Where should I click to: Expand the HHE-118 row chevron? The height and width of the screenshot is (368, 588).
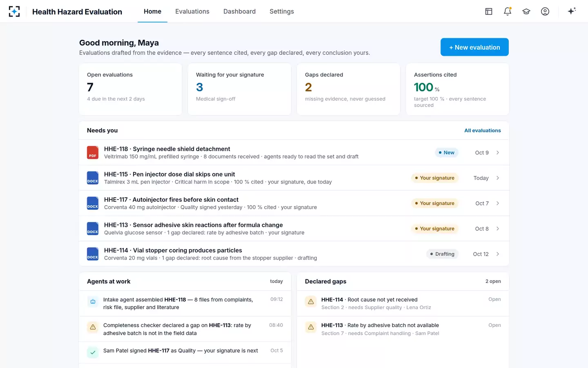point(498,153)
